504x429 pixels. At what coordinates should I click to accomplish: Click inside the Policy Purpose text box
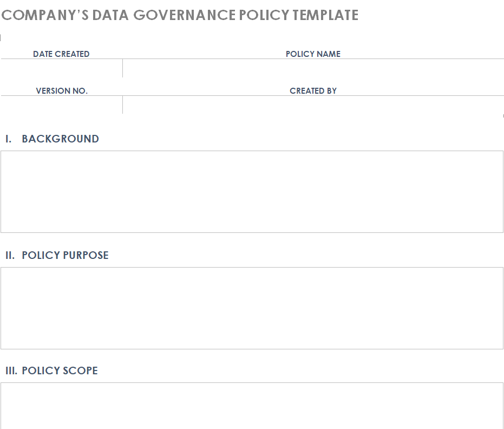[x=252, y=308]
